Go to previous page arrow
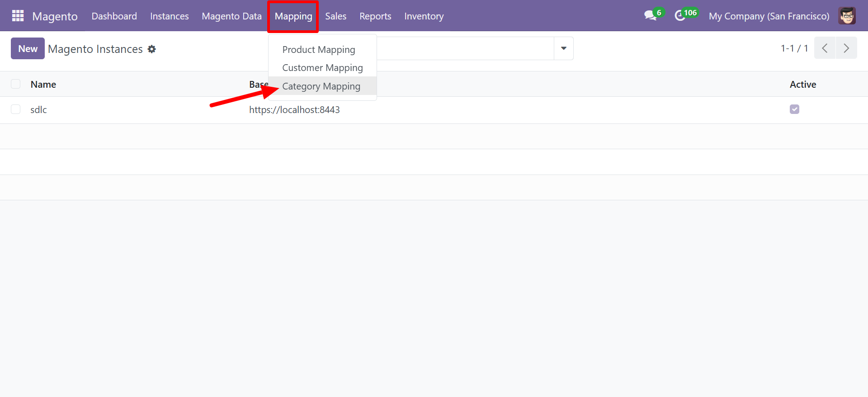The height and width of the screenshot is (397, 868). 825,48
